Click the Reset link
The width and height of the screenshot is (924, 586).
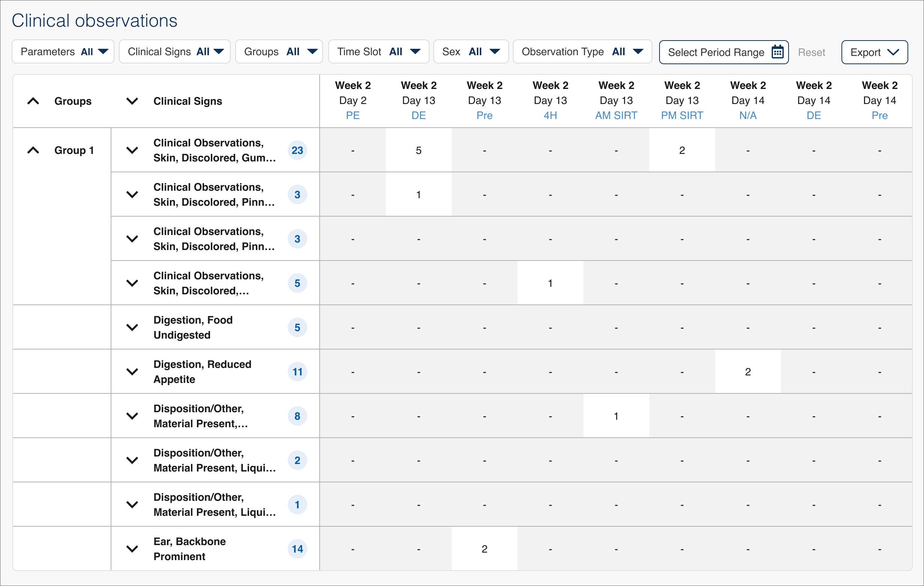tap(811, 52)
